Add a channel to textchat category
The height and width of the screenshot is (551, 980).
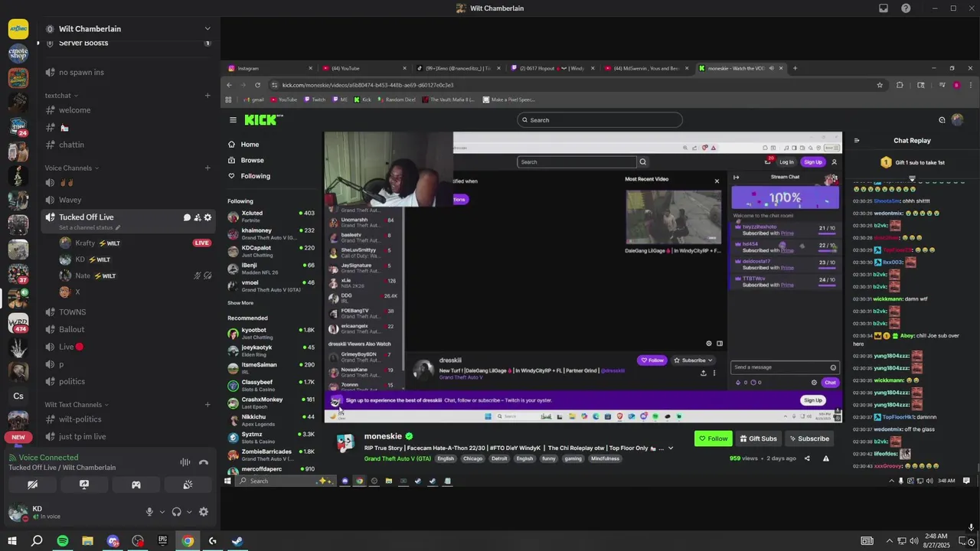[x=207, y=96]
